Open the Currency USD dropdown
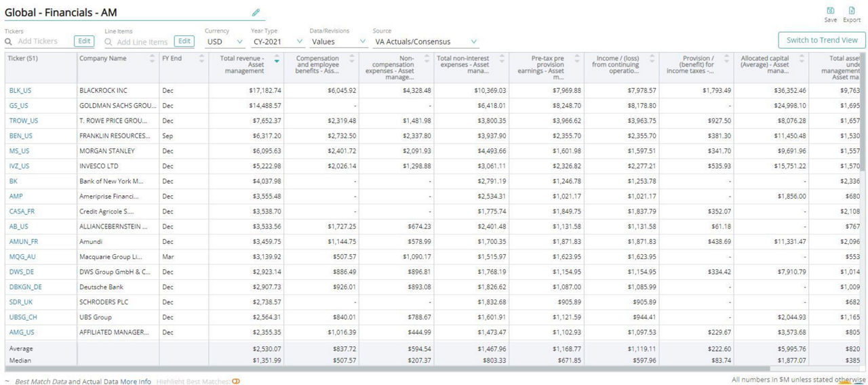Viewport: 868px width, 385px height. 225,41
